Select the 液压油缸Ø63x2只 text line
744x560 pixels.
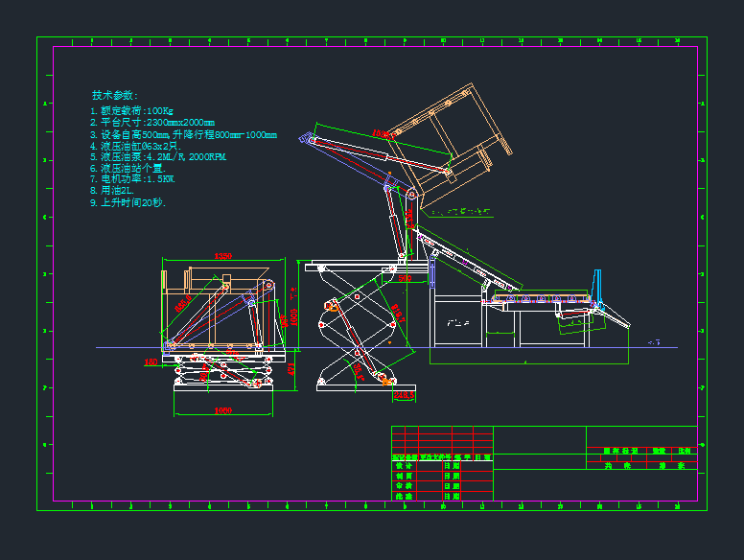(x=139, y=146)
